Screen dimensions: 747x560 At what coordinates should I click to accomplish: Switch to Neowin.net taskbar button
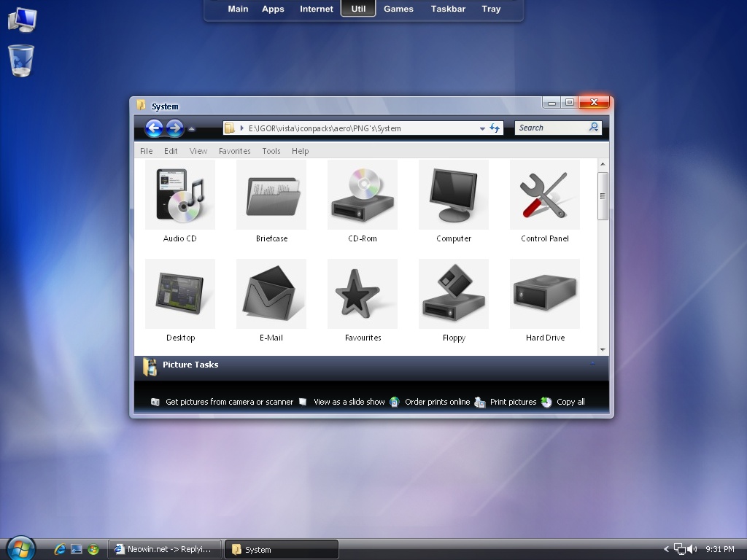click(165, 549)
